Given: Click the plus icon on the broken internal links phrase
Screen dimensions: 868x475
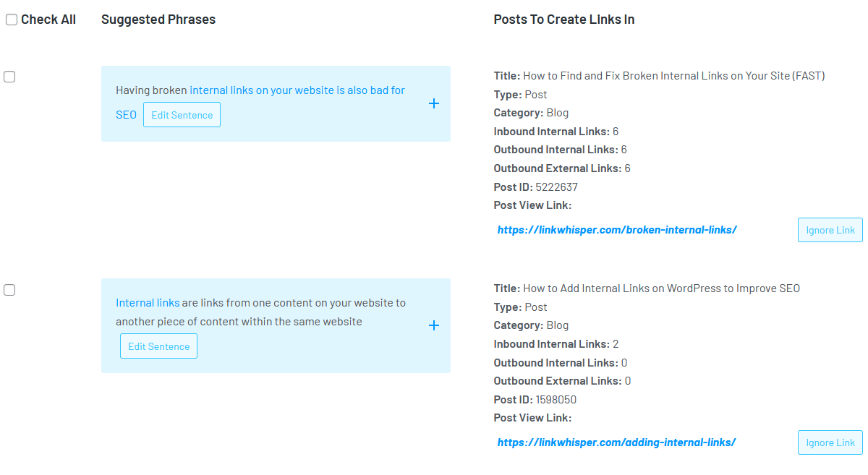Looking at the screenshot, I should click(434, 103).
